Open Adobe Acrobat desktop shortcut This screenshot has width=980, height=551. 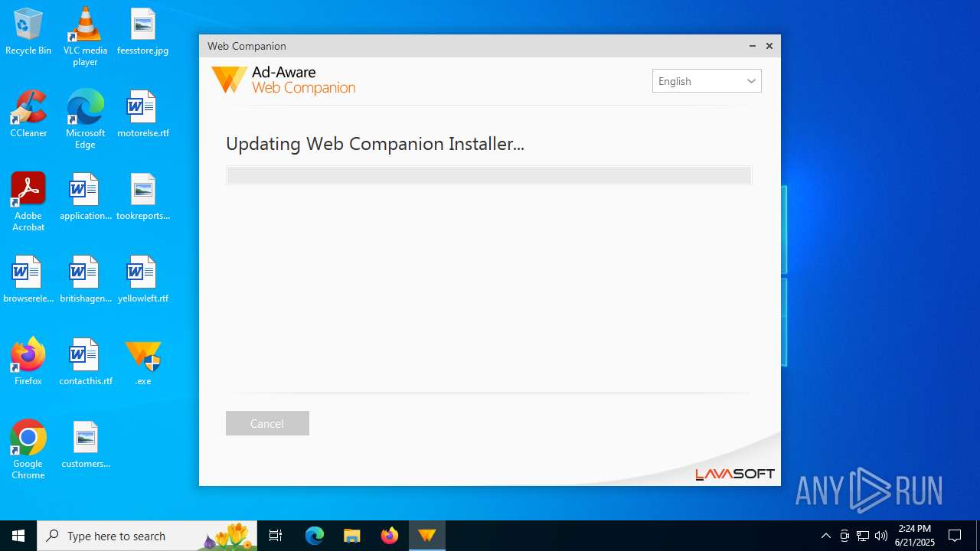click(28, 202)
